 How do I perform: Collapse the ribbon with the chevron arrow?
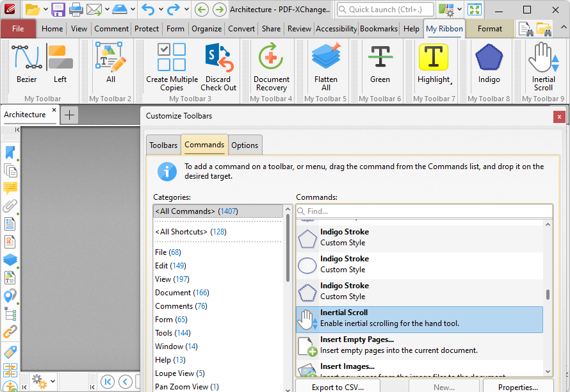[x=563, y=28]
